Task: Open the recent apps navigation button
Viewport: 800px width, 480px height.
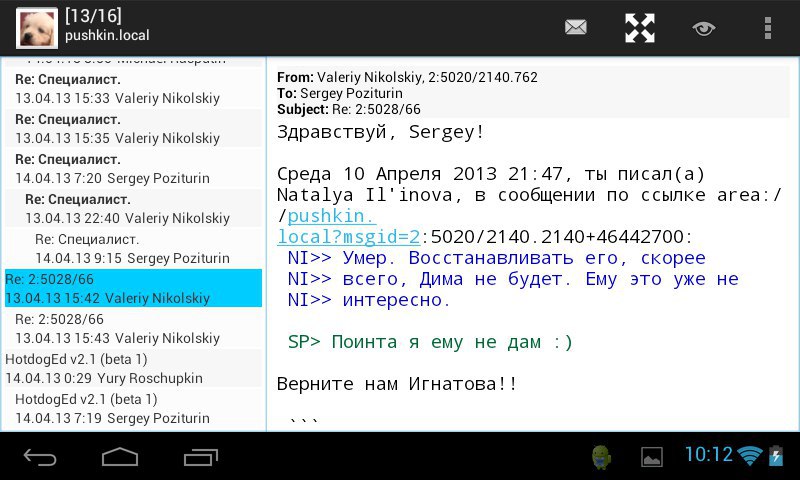Action: click(201, 457)
